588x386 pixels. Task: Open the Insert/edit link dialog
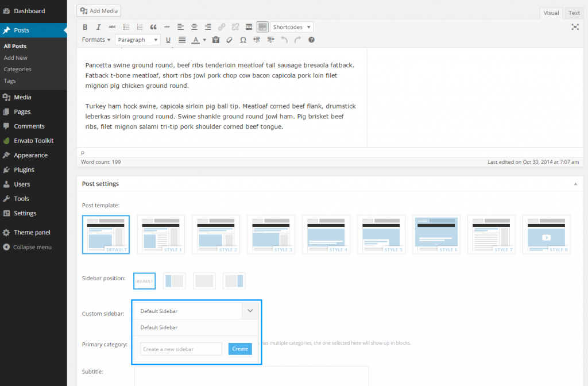tap(222, 27)
